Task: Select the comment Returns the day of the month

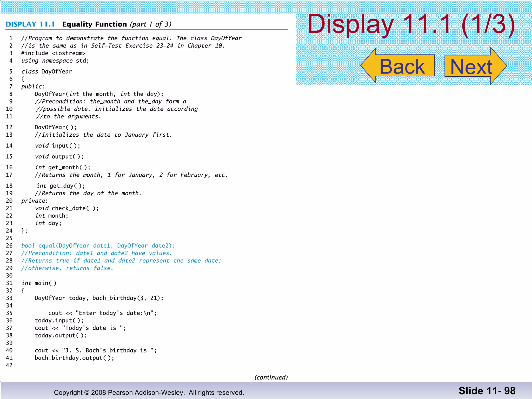Action: coord(88,194)
